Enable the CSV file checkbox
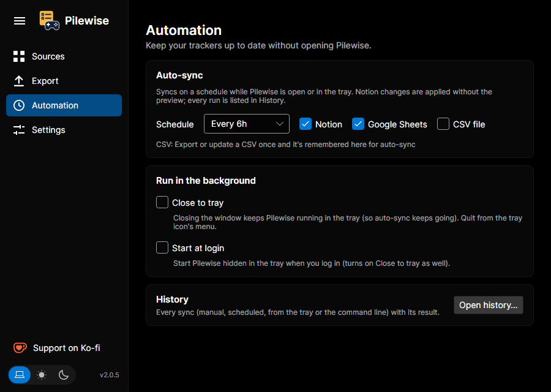 (443, 124)
